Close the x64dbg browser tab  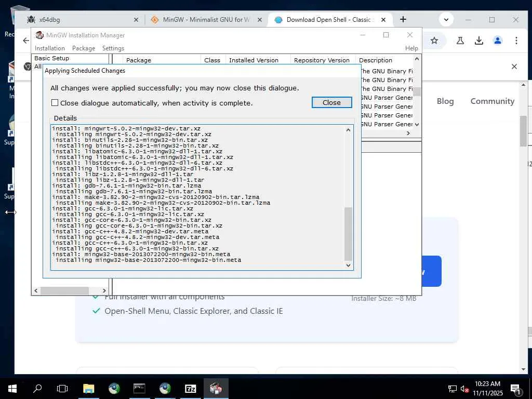(136, 20)
